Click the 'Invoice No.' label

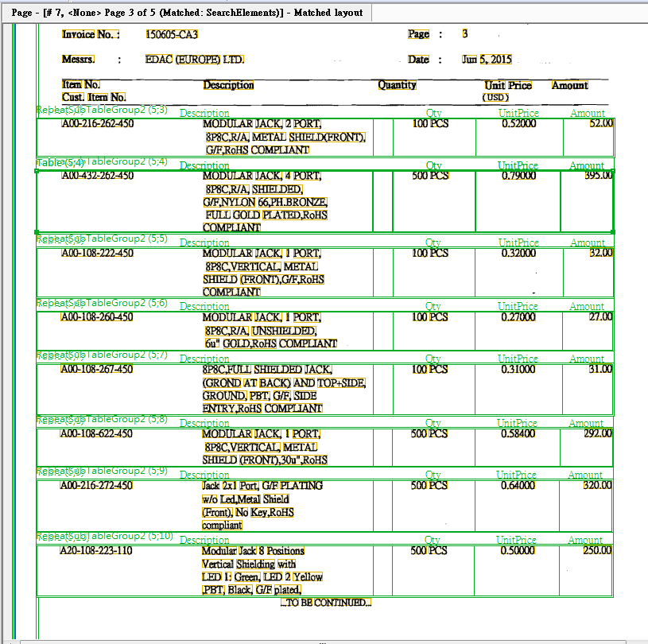(91, 34)
